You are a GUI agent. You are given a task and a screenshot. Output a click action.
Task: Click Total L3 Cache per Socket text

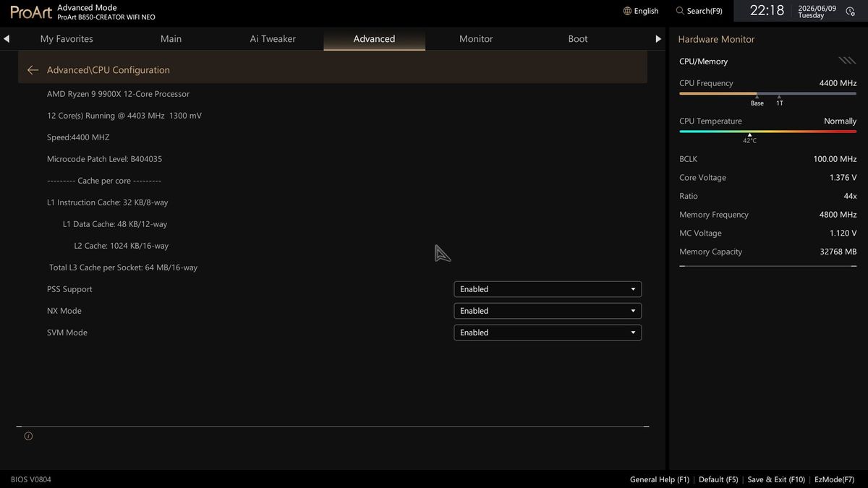click(x=123, y=267)
